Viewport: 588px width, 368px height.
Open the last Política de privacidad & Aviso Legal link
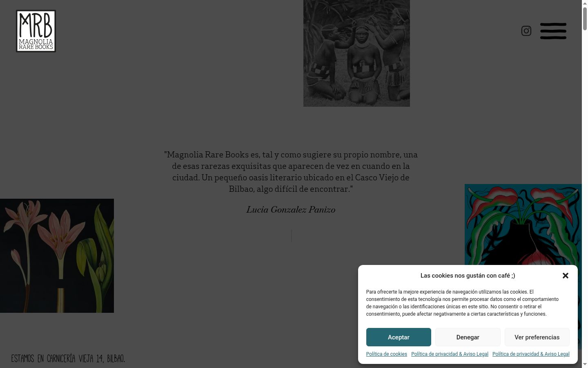(531, 354)
